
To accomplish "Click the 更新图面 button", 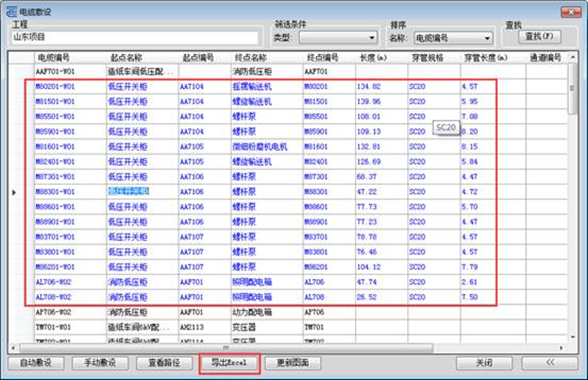I will [x=293, y=363].
